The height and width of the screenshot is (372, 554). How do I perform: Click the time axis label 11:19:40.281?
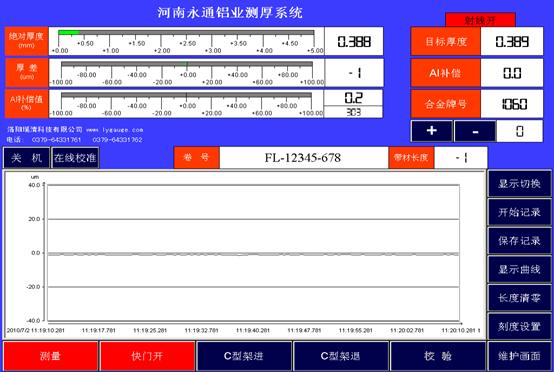coord(253,331)
